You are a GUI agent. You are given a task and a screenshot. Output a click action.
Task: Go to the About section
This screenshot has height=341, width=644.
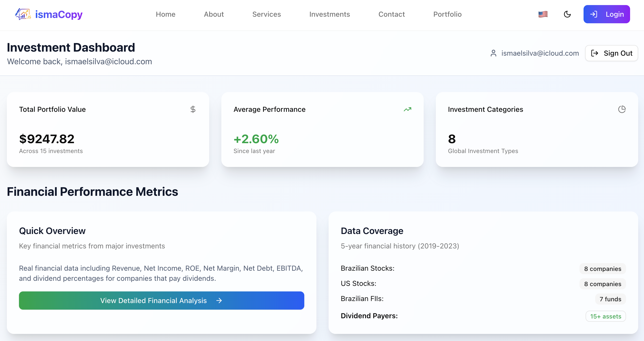click(214, 14)
